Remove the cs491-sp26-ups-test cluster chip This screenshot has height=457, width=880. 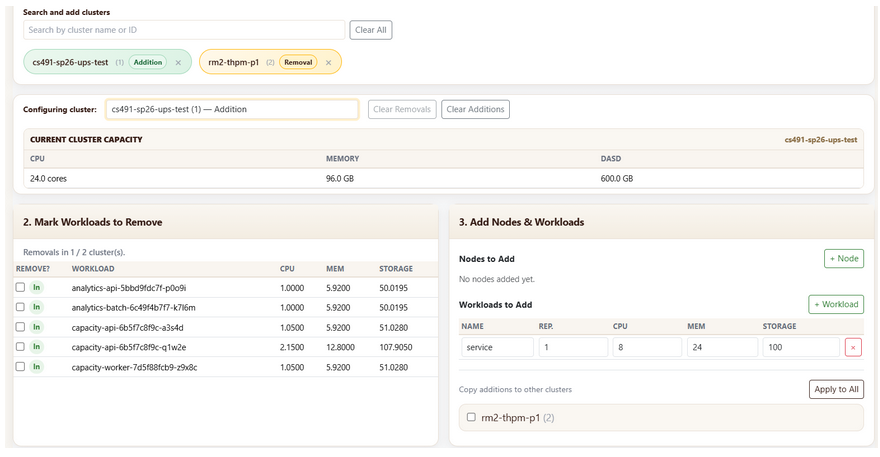[x=178, y=63]
